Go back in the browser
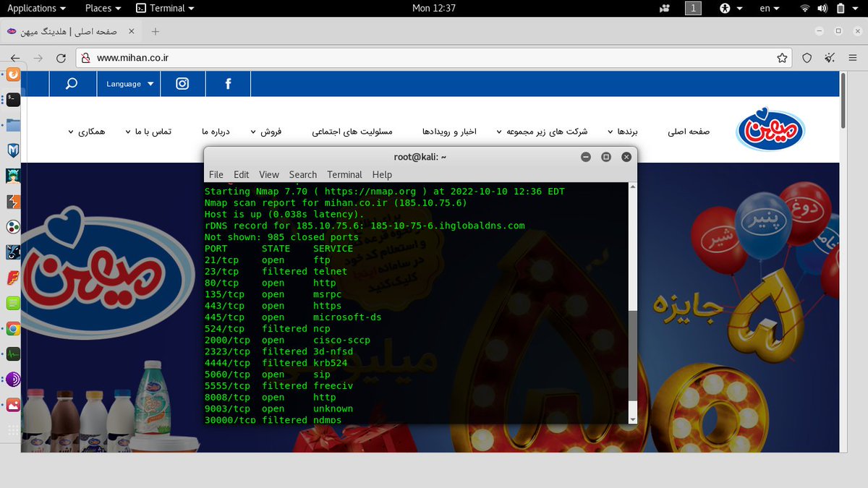 tap(15, 58)
